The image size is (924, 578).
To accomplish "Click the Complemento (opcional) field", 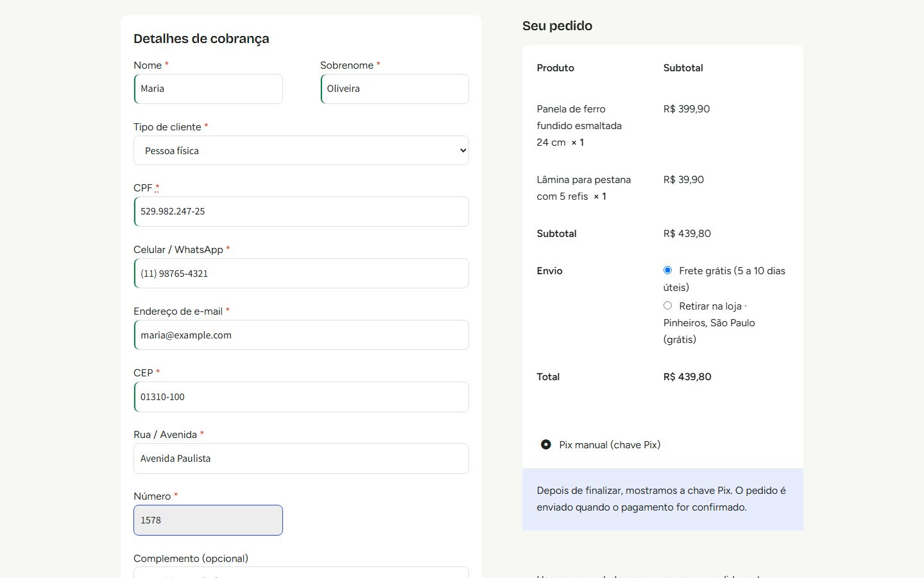I will 301,572.
